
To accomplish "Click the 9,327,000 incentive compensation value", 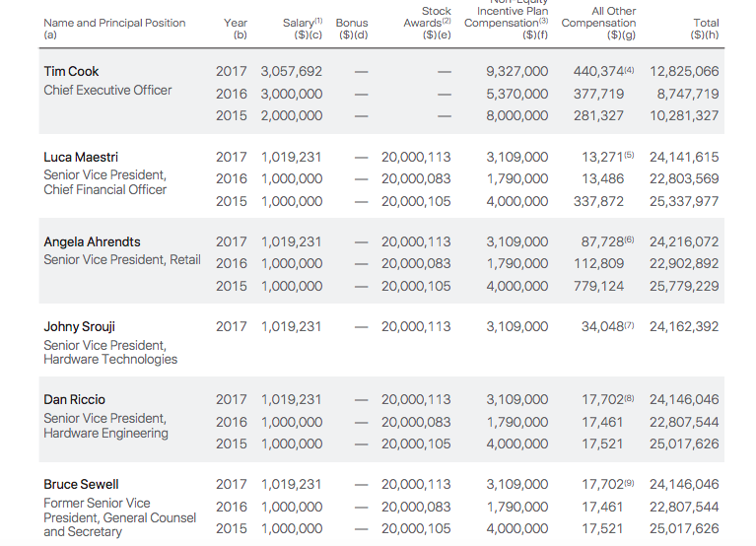I will pos(516,72).
